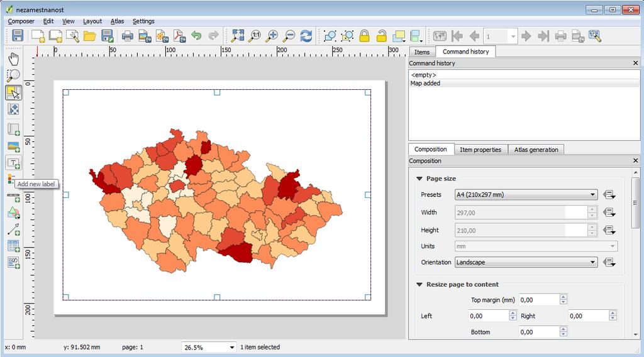Viewport: 644px width, 357px height.
Task: Toggle atlas preview mode
Action: [x=440, y=36]
